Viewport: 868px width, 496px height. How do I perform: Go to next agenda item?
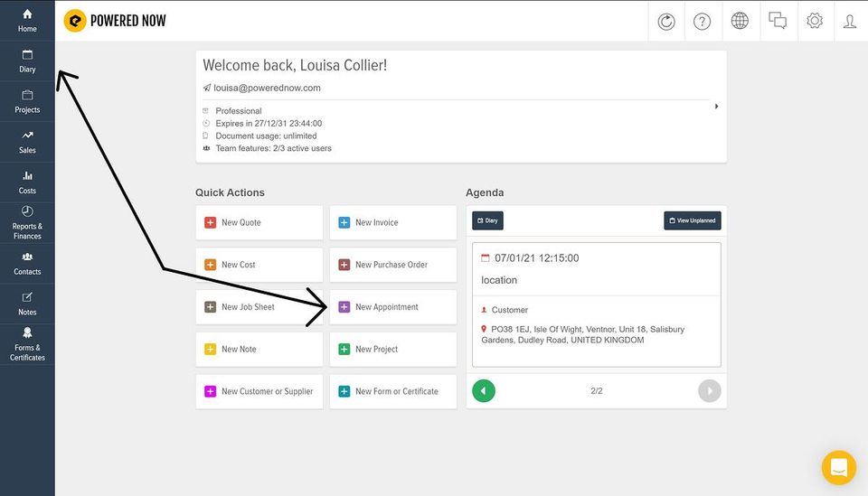(x=709, y=391)
